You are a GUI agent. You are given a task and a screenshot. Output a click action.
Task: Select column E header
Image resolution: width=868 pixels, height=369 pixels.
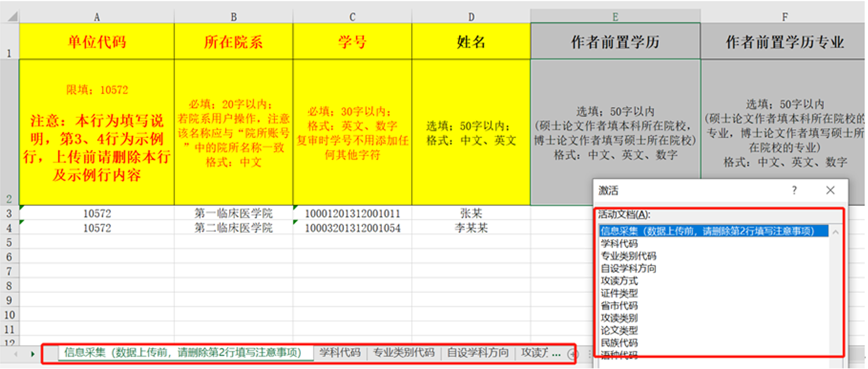tap(615, 16)
